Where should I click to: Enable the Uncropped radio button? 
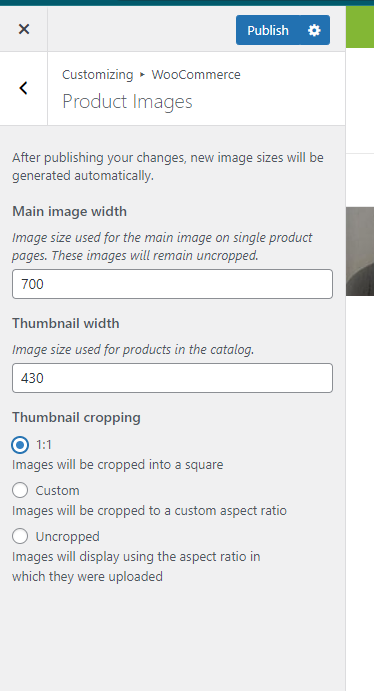click(20, 536)
